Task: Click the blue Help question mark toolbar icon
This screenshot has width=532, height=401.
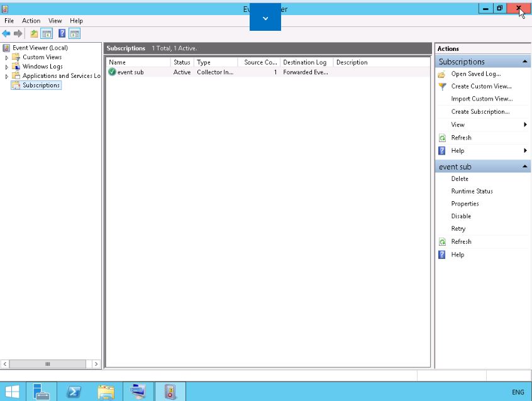Action: 63,33
